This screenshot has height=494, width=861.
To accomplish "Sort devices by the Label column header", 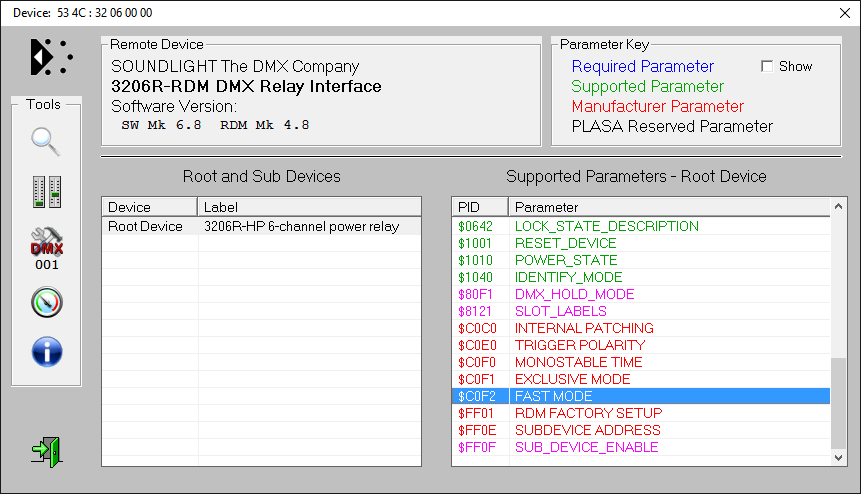I will click(309, 207).
